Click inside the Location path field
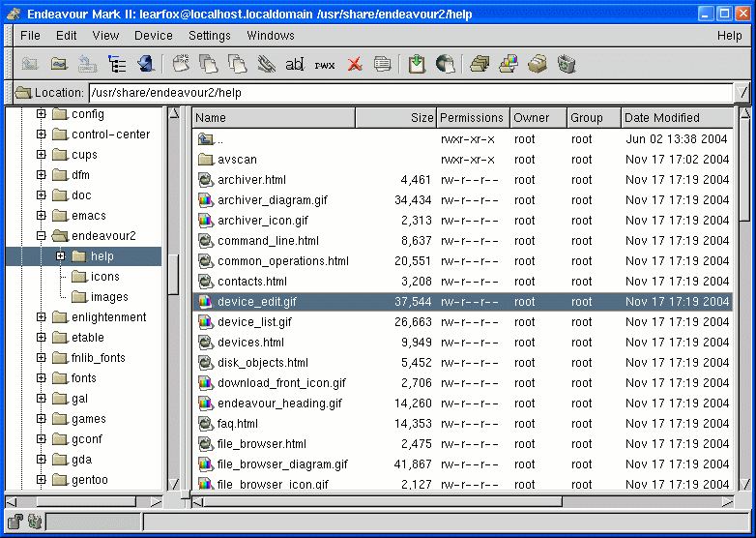The width and height of the screenshot is (756, 538). pyautogui.click(x=406, y=93)
